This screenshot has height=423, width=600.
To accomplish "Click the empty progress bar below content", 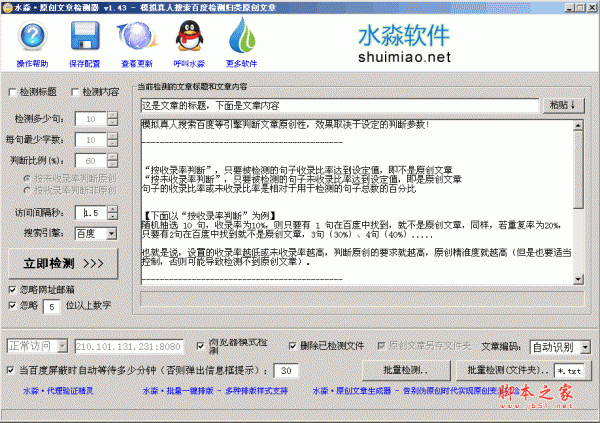I will [362, 299].
